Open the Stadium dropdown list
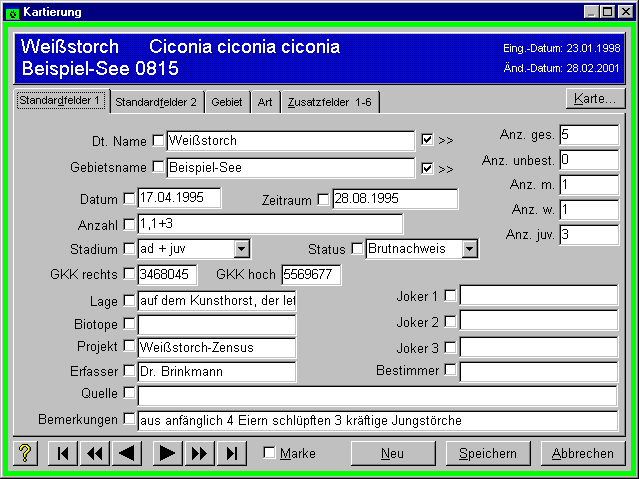Viewport: 639px width, 479px height. 241,248
